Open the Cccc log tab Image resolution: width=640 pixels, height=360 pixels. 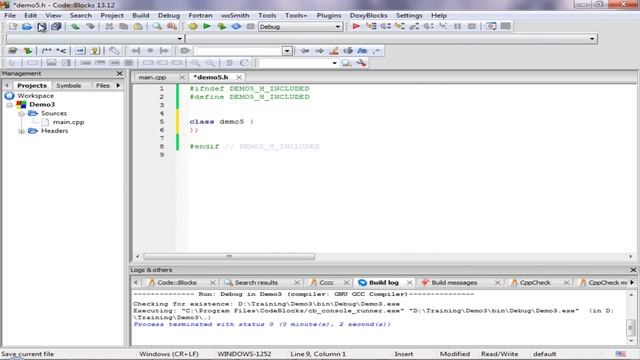coord(326,282)
